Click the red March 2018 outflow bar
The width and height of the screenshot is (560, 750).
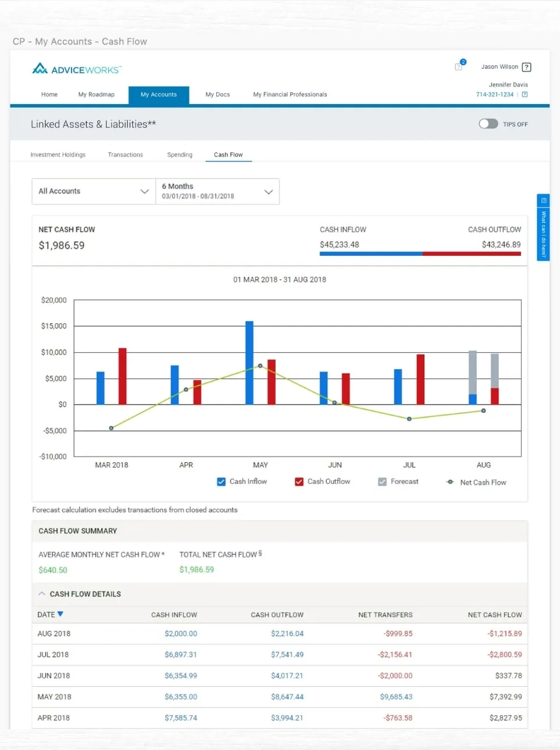tap(123, 376)
